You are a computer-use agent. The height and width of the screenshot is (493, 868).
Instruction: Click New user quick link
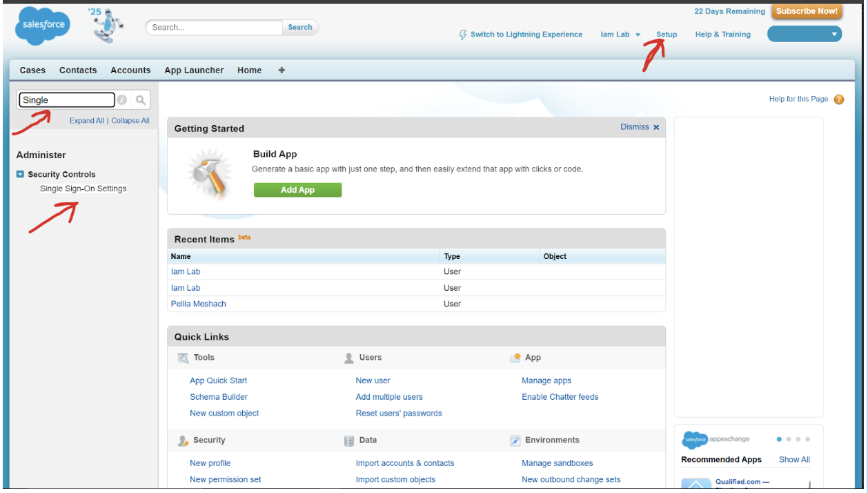pyautogui.click(x=373, y=380)
